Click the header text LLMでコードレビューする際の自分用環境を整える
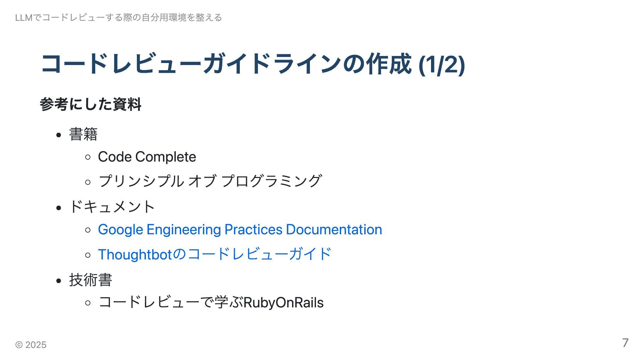644x362 pixels. click(x=118, y=17)
